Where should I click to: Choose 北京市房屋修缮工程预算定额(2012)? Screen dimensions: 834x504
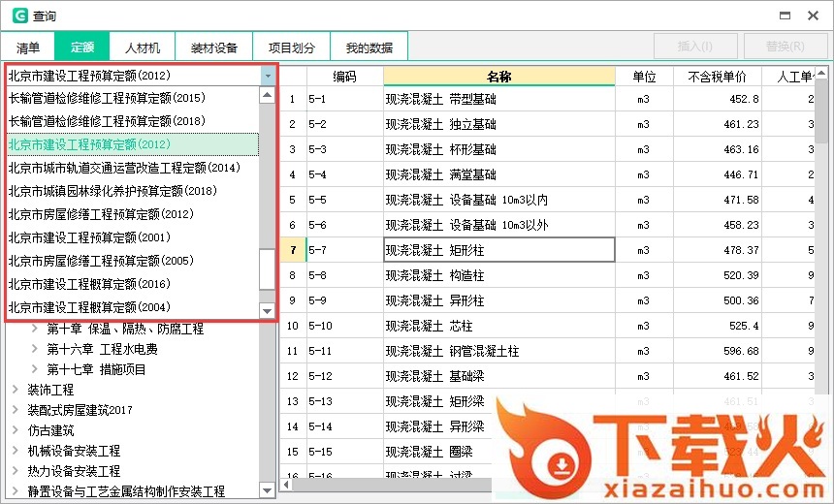133,214
